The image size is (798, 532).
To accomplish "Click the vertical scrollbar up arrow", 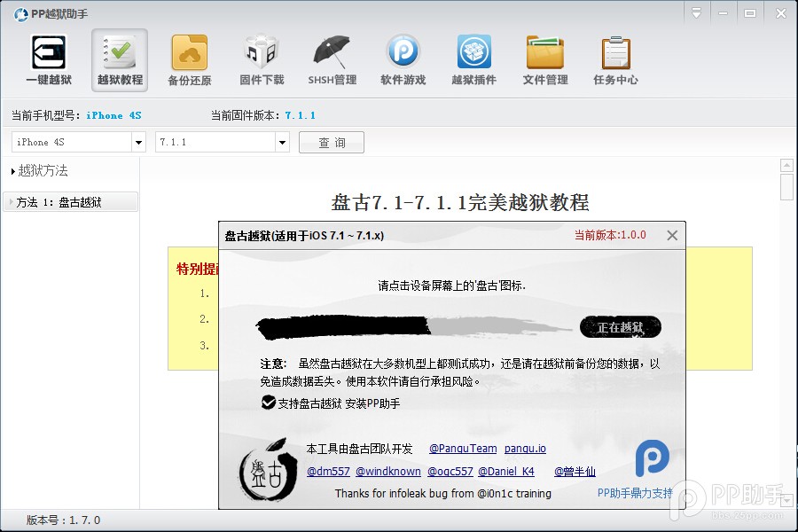I will 786,164.
